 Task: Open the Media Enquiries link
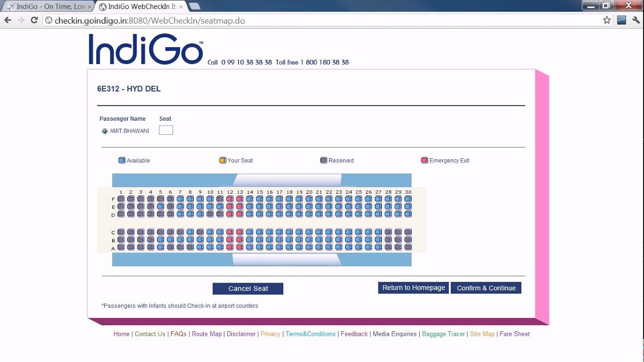(395, 334)
